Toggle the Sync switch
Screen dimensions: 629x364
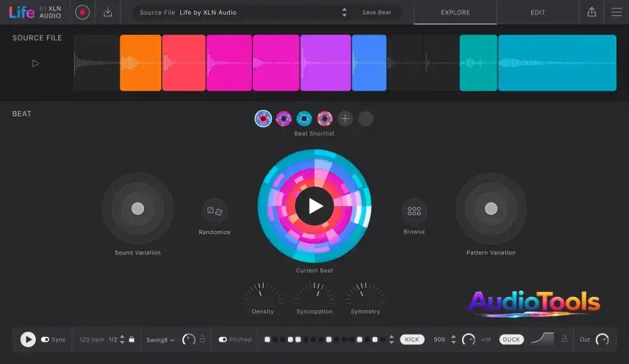point(45,340)
